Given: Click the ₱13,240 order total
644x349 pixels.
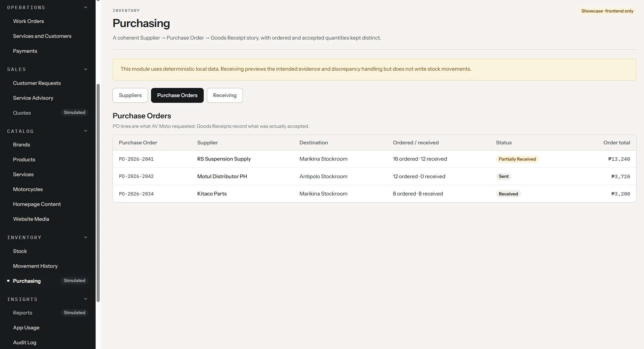Looking at the screenshot, I should 619,159.
